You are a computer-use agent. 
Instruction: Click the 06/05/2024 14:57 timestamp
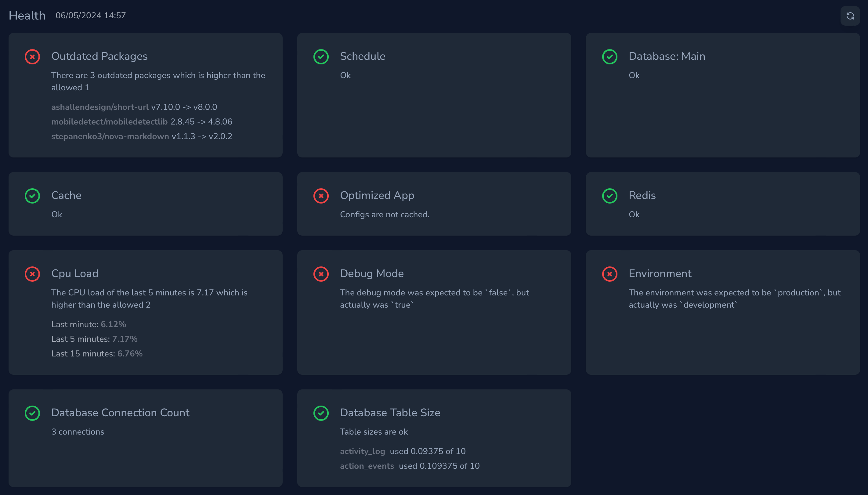click(x=90, y=16)
